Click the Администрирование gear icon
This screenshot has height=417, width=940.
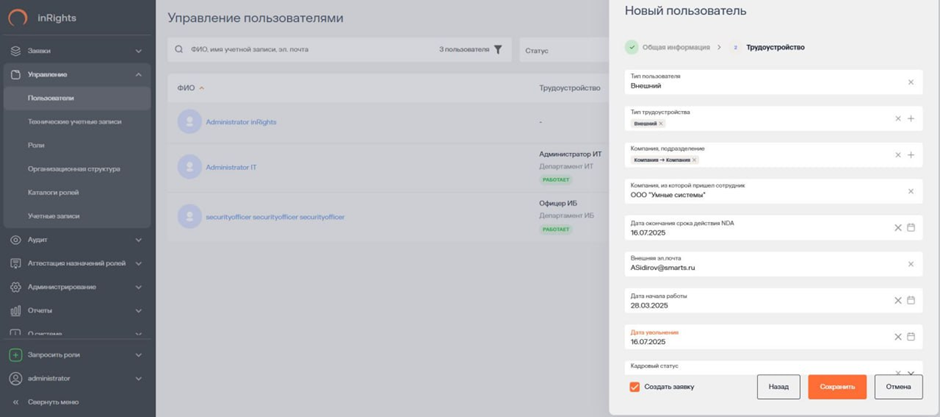tap(16, 287)
